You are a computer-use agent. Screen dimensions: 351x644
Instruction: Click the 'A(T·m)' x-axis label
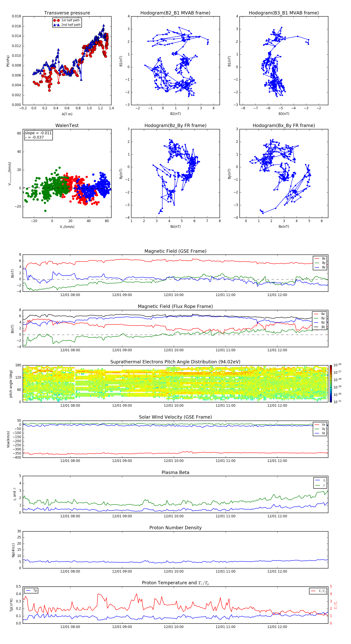point(67,114)
